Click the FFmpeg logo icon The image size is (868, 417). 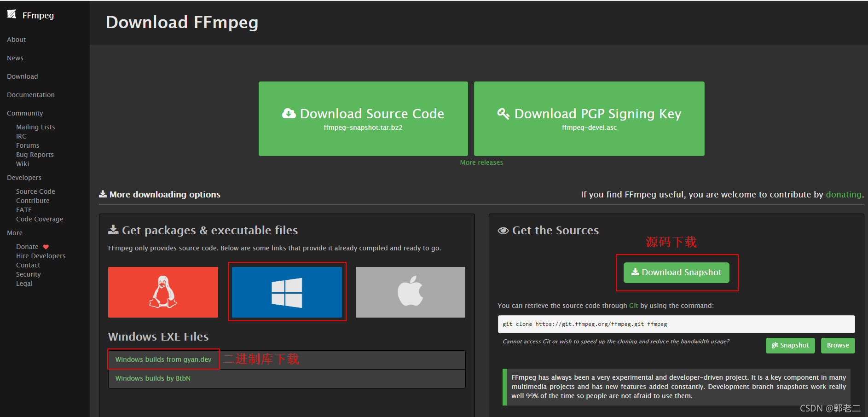point(12,14)
